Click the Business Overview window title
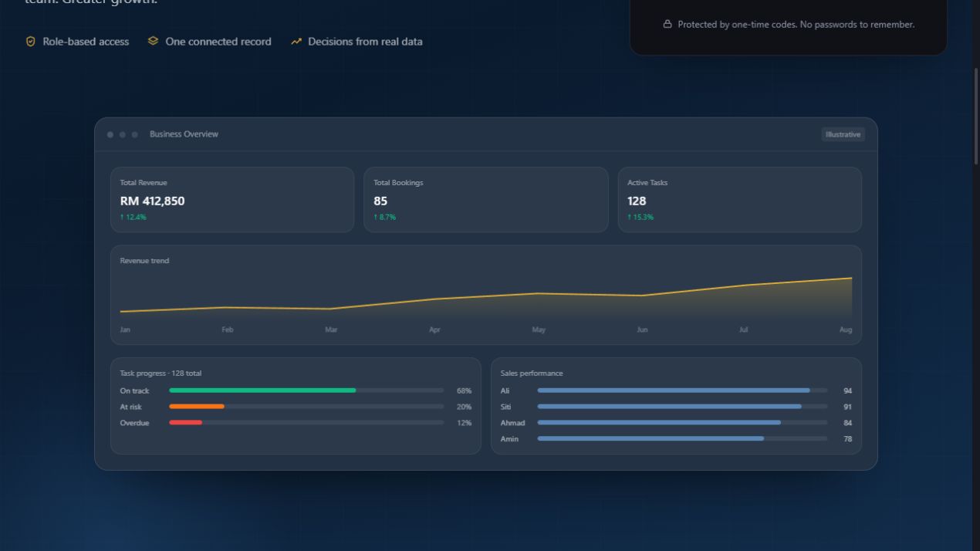This screenshot has width=980, height=551. 184,134
